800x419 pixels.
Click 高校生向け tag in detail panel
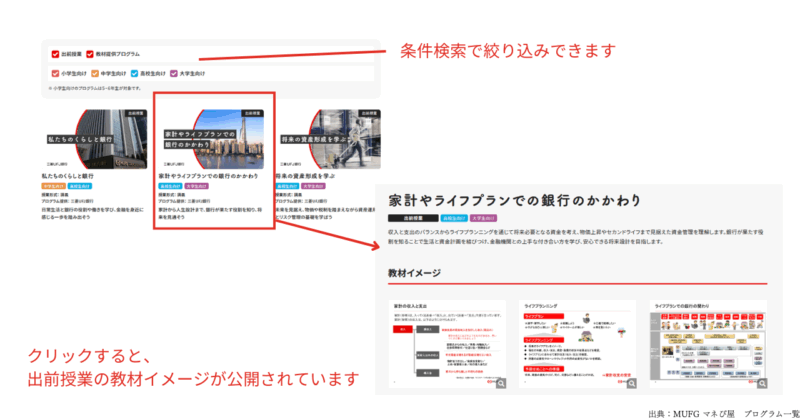click(x=454, y=218)
